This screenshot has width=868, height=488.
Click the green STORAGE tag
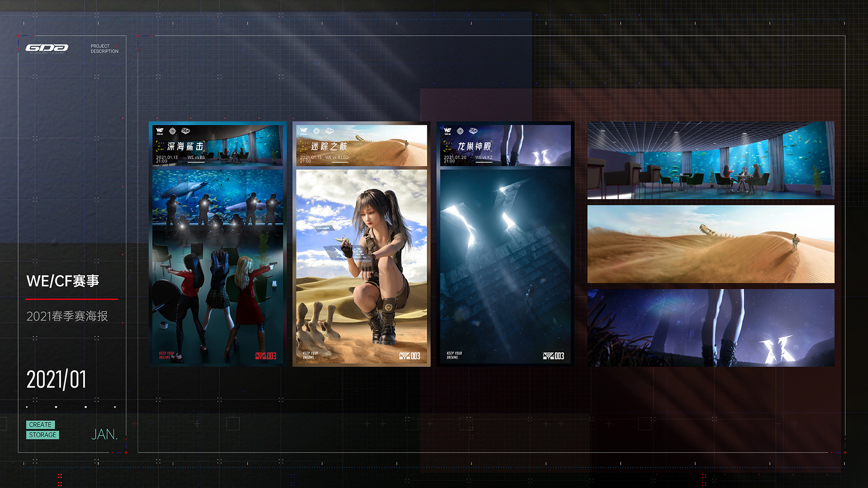point(42,435)
